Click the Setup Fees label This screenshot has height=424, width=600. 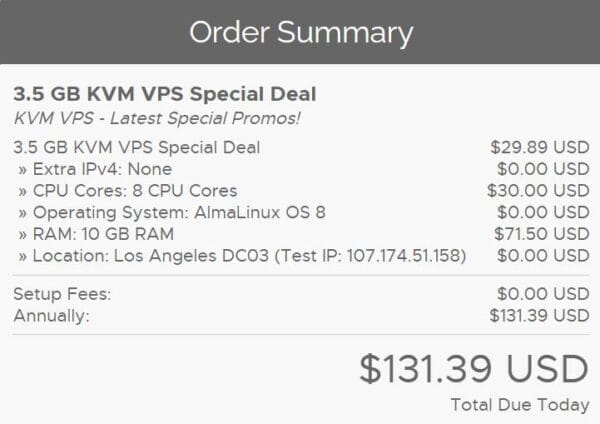61,295
